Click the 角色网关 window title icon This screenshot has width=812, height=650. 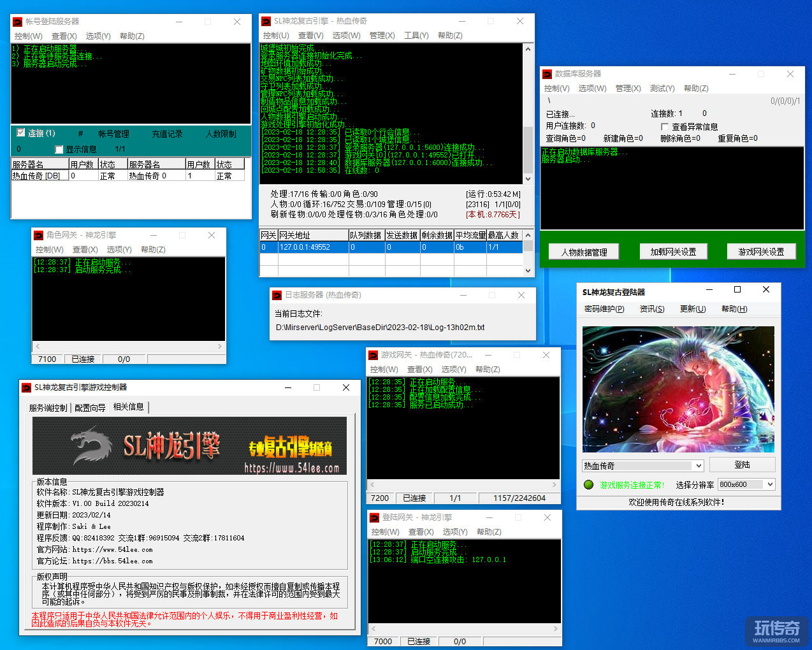tap(39, 235)
